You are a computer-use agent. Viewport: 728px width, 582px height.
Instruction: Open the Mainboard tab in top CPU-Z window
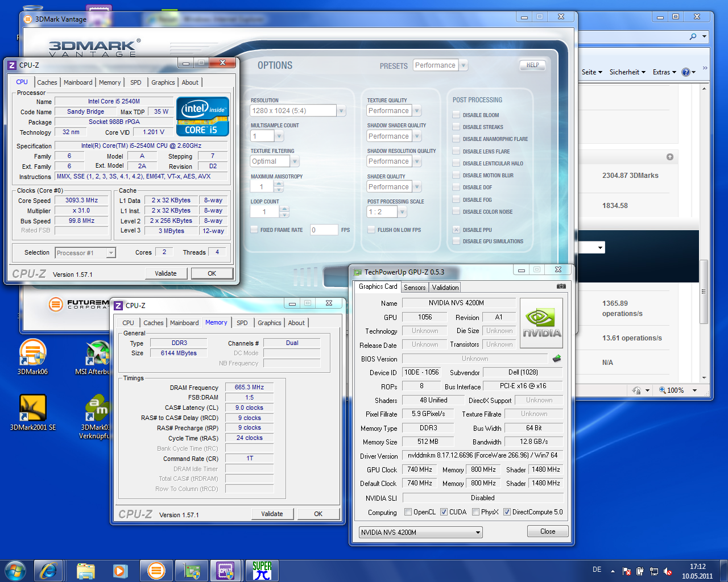(x=78, y=82)
